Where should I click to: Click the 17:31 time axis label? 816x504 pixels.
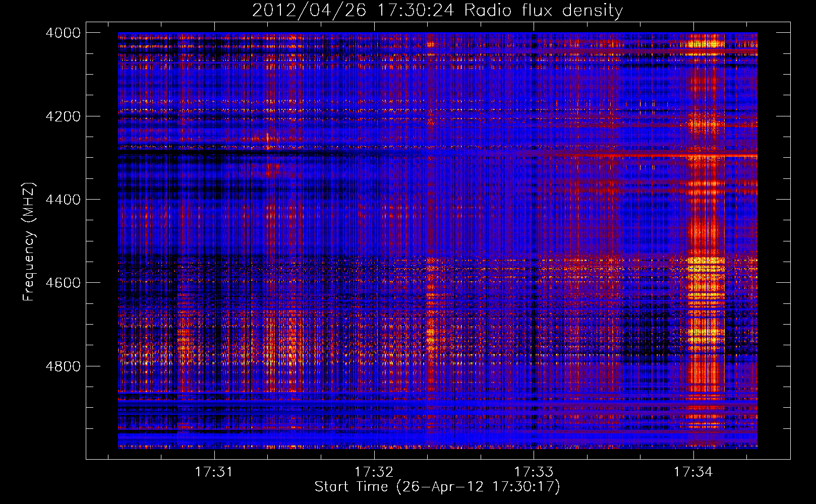[214, 472]
